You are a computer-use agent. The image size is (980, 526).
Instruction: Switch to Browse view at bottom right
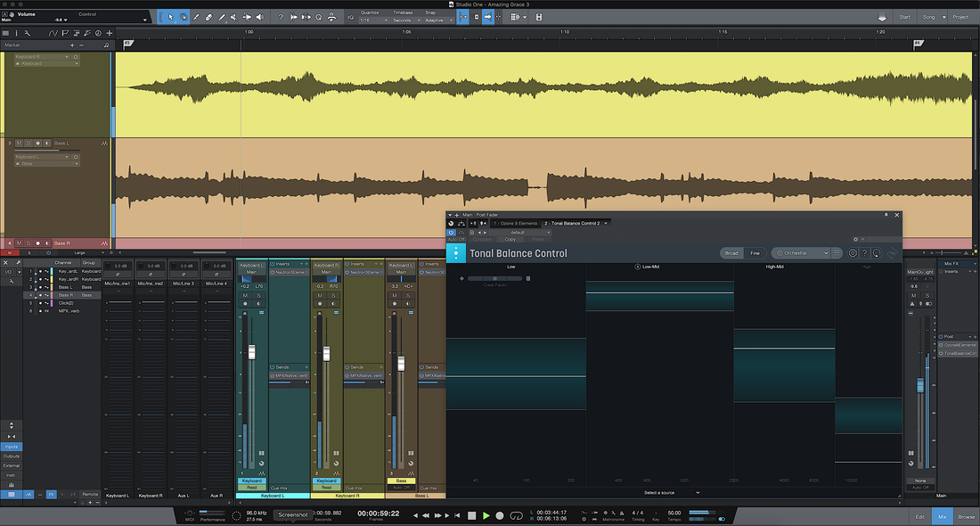point(966,516)
